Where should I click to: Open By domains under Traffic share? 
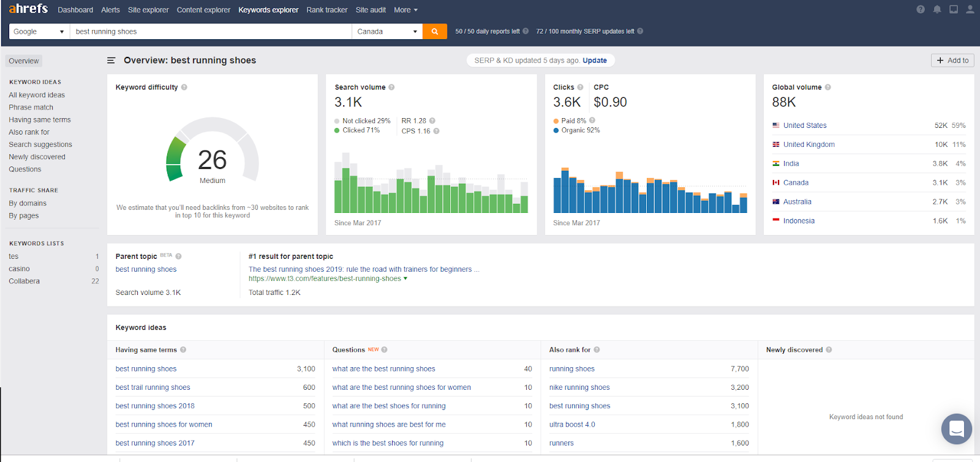(28, 203)
